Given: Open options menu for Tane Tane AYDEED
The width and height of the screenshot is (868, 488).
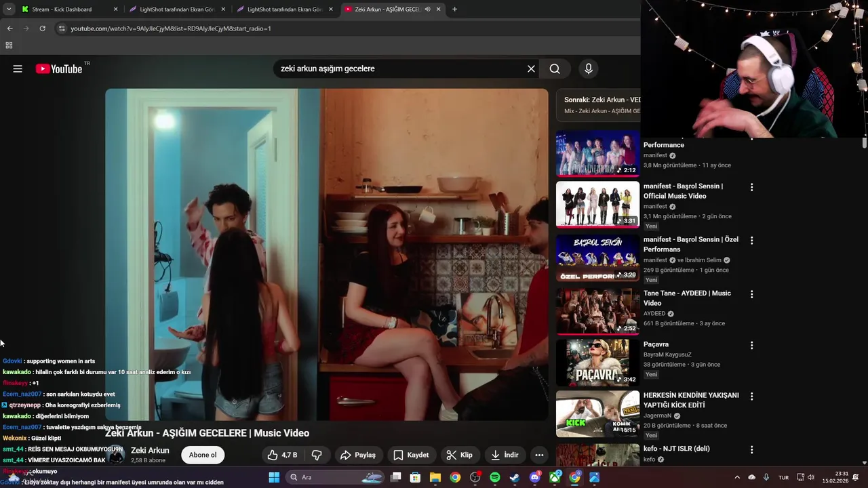Looking at the screenshot, I should point(751,294).
